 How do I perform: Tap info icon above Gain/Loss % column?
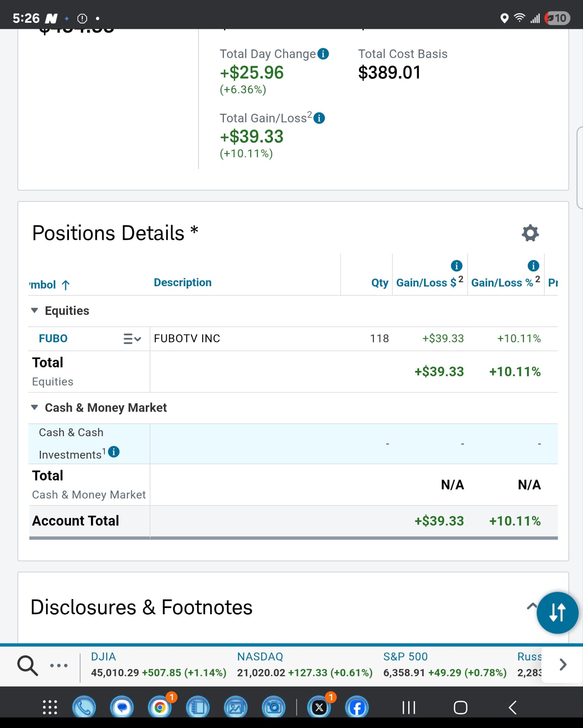(x=533, y=266)
